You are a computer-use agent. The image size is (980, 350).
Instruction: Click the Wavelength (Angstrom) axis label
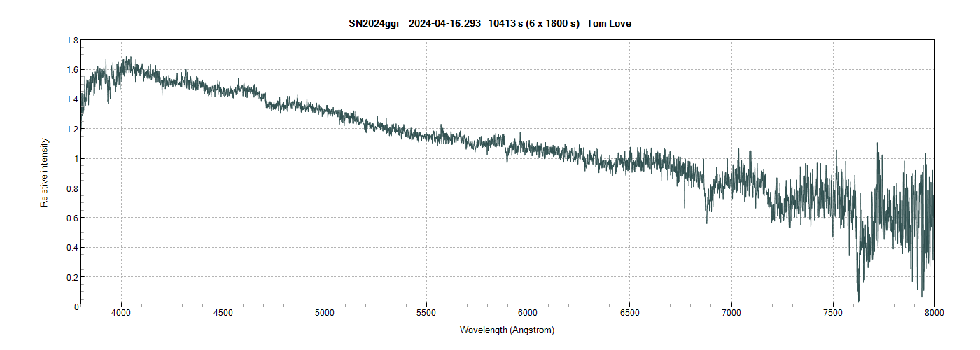click(507, 330)
